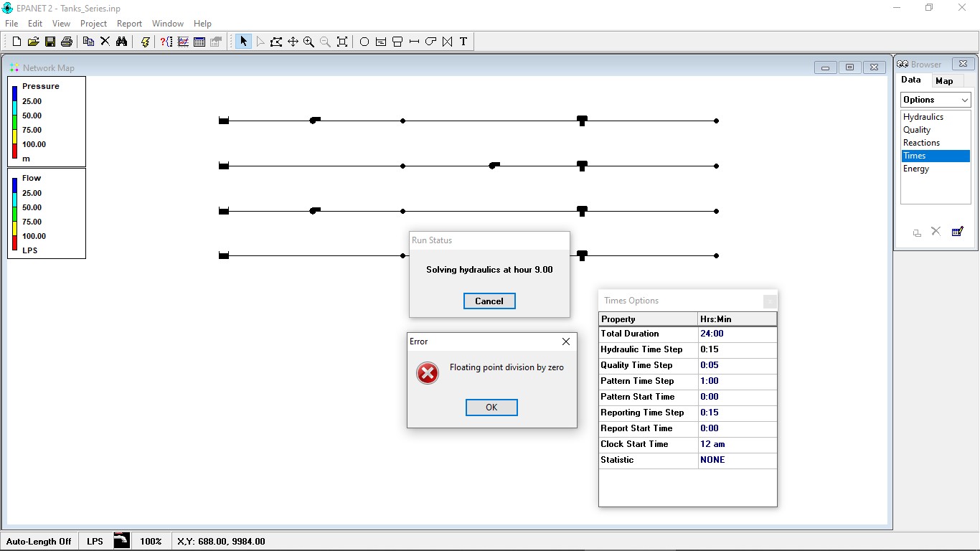This screenshot has height=551, width=980.
Task: Run the hydraulic analysis with lightning bolt icon
Action: 144,41
